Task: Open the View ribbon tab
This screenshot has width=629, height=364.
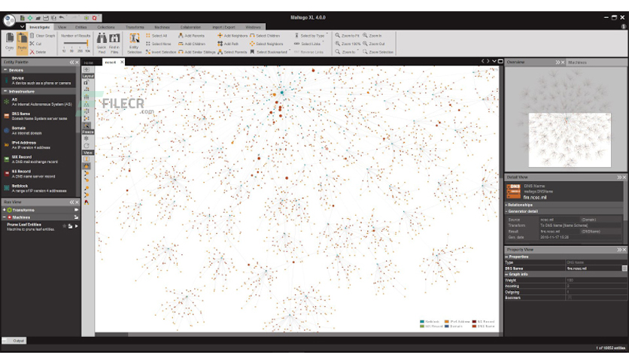Action: 62,27
